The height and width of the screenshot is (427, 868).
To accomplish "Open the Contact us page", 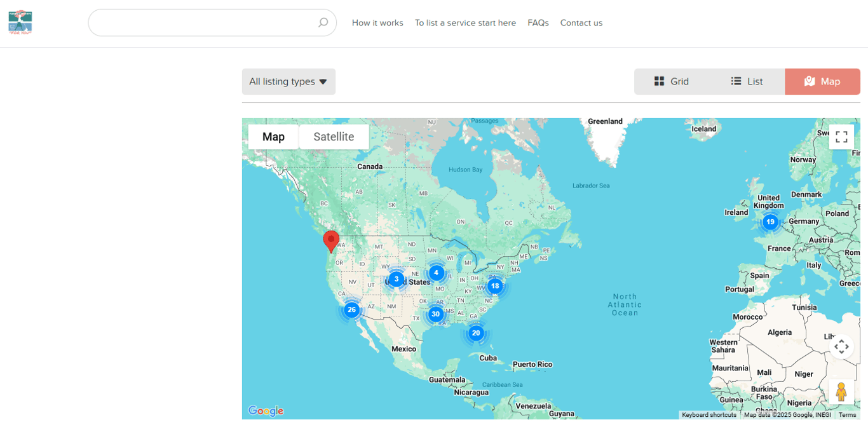I will [581, 23].
